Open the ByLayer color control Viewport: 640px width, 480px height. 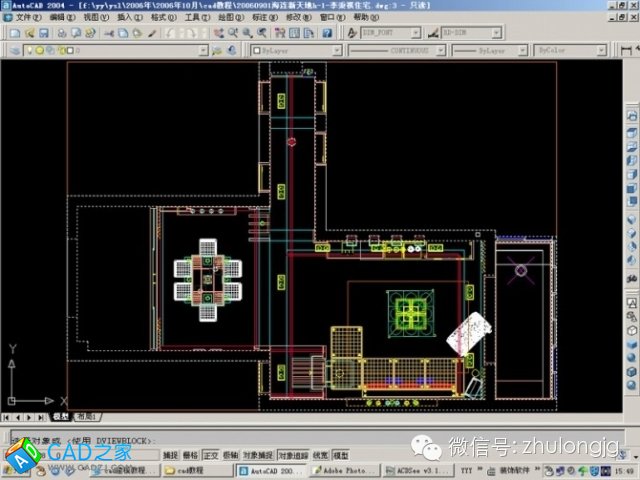click(295, 49)
